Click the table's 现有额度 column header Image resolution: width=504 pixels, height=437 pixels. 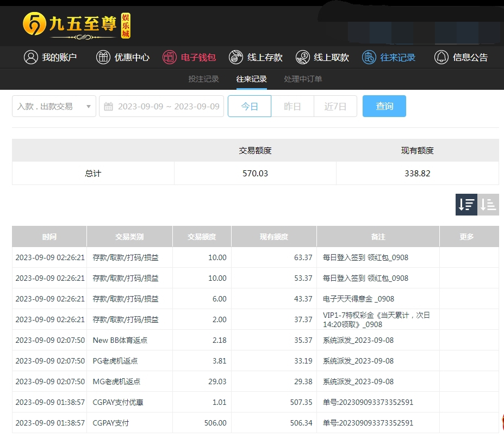(274, 237)
